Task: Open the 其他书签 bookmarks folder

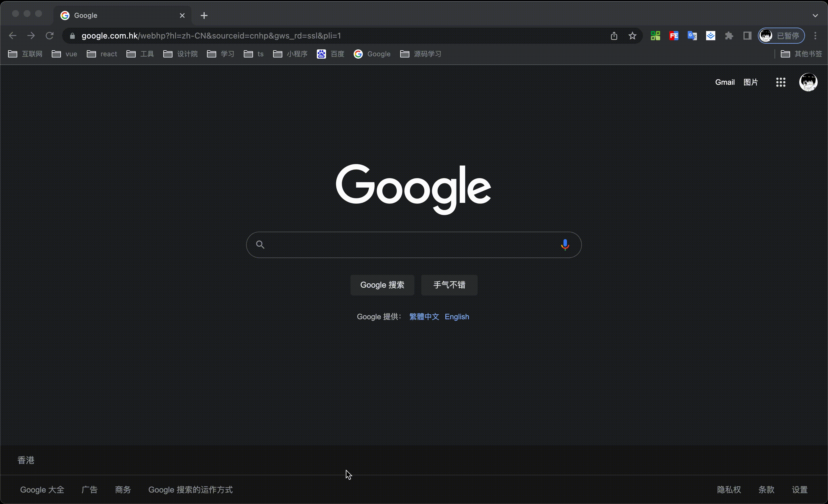Action: pos(802,54)
